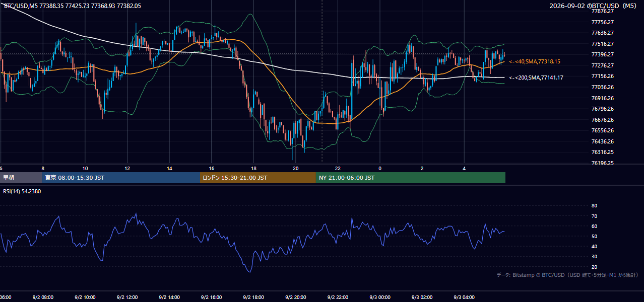Click the BTC/USD,M5 OHLC header text
The width and height of the screenshot is (644, 302).
pos(73,6)
